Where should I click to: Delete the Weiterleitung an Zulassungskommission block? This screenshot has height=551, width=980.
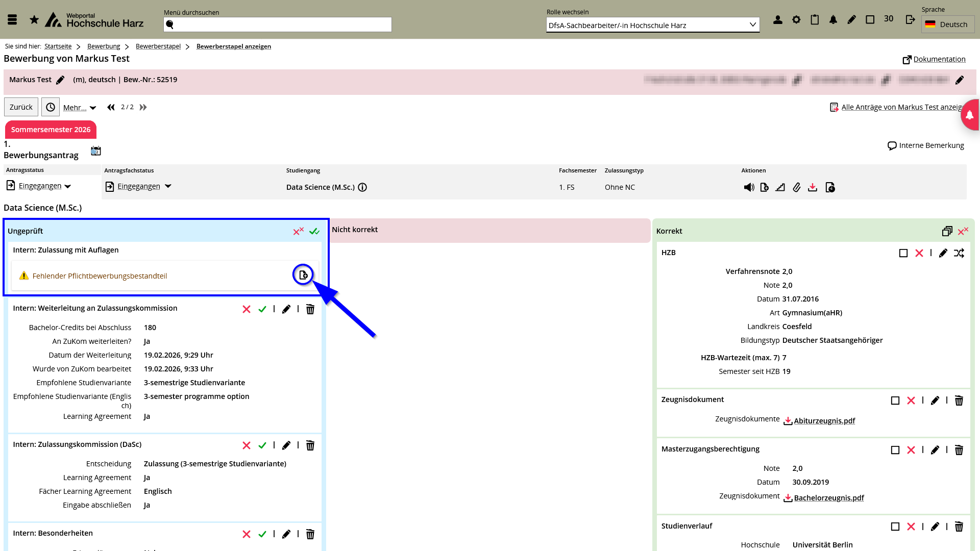pos(310,309)
